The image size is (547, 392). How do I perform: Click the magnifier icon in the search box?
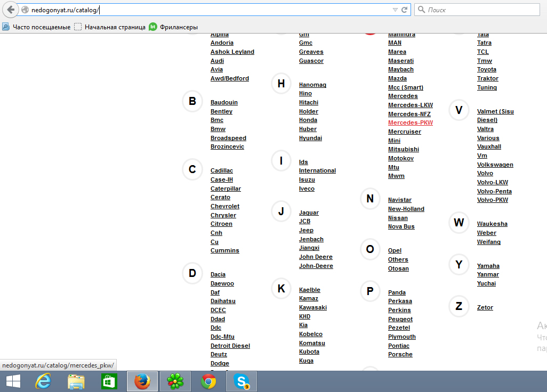(x=421, y=10)
